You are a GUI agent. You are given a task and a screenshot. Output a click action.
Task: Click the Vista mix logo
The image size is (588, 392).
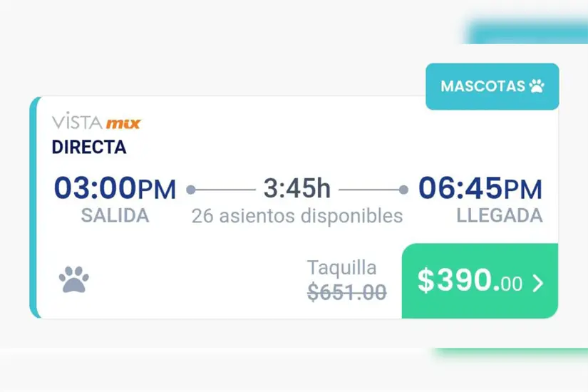[96, 123]
